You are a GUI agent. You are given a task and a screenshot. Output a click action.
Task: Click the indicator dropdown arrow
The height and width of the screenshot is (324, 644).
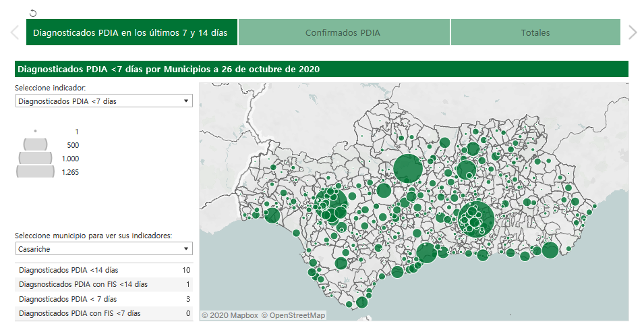pos(186,101)
